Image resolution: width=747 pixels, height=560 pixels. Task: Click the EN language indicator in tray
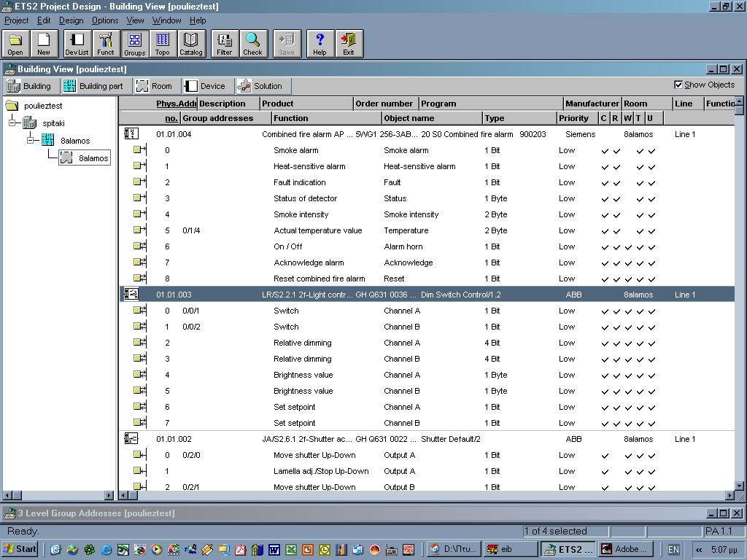tap(673, 550)
